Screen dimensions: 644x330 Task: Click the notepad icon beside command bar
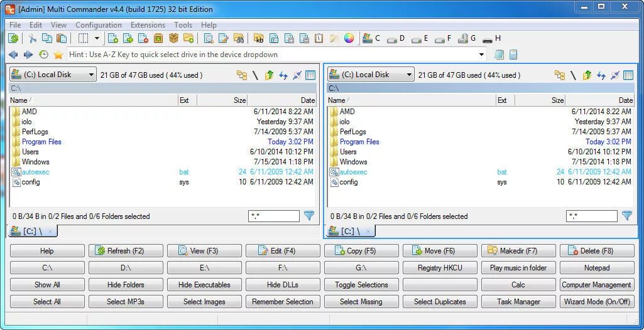[499, 55]
